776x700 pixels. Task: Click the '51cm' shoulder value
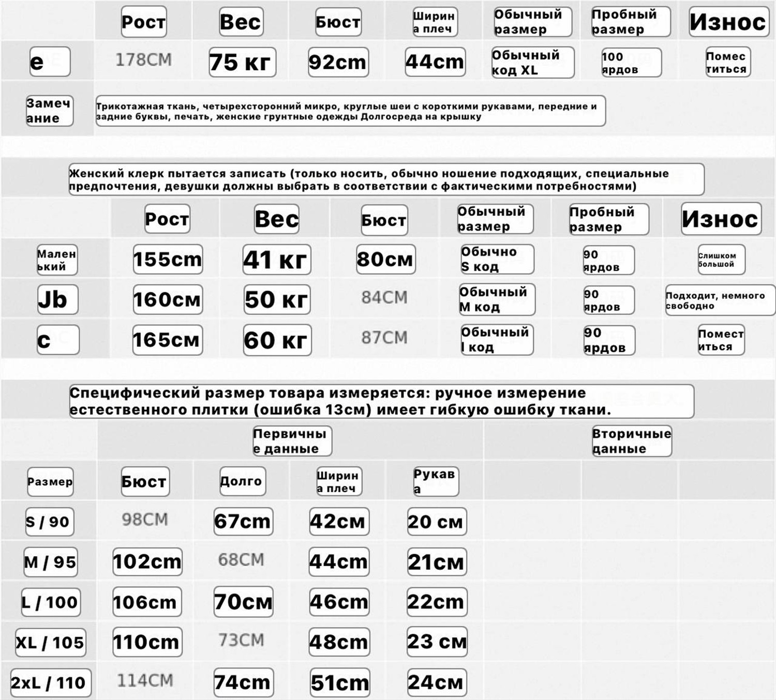coord(340,682)
